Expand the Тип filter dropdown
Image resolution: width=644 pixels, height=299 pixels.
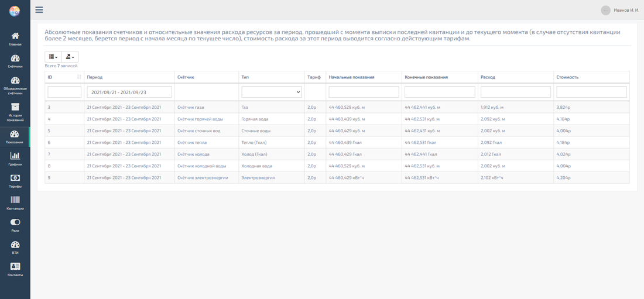pyautogui.click(x=272, y=92)
